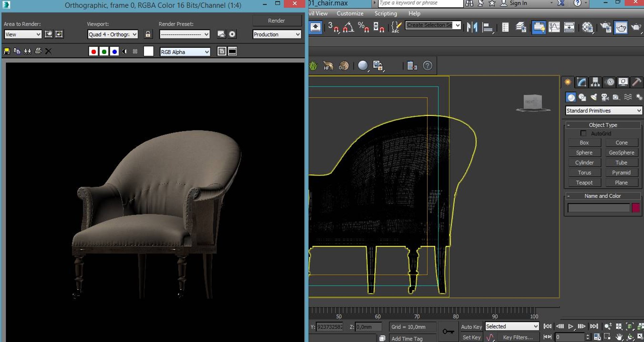Click the Mirror tool icon
The height and width of the screenshot is (342, 644).
[x=472, y=27]
